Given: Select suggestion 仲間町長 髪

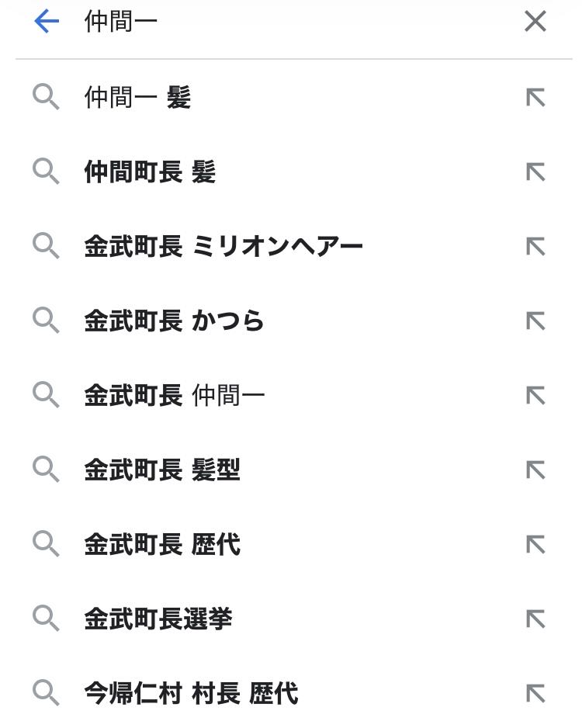Looking at the screenshot, I should (150, 172).
